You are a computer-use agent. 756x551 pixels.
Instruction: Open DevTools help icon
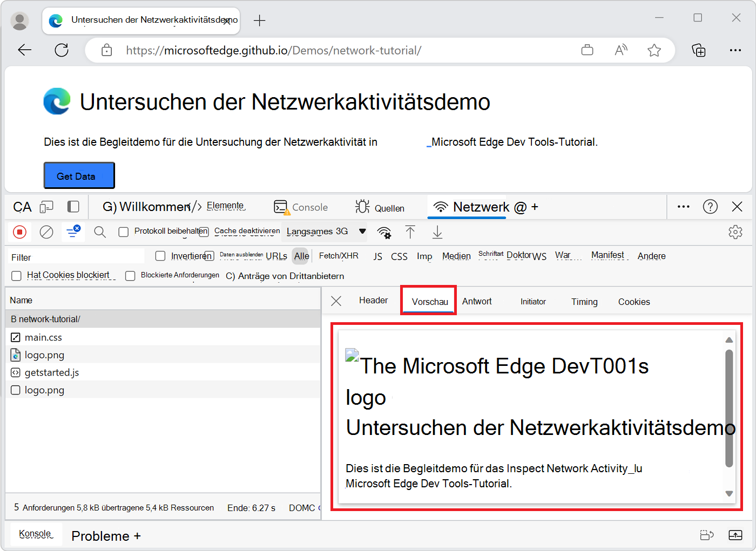click(710, 207)
